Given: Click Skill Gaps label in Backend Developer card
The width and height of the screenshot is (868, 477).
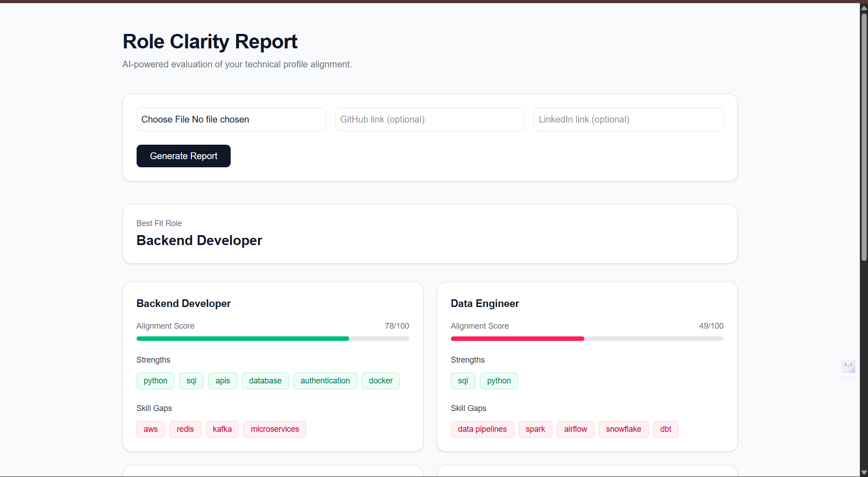Looking at the screenshot, I should point(154,408).
